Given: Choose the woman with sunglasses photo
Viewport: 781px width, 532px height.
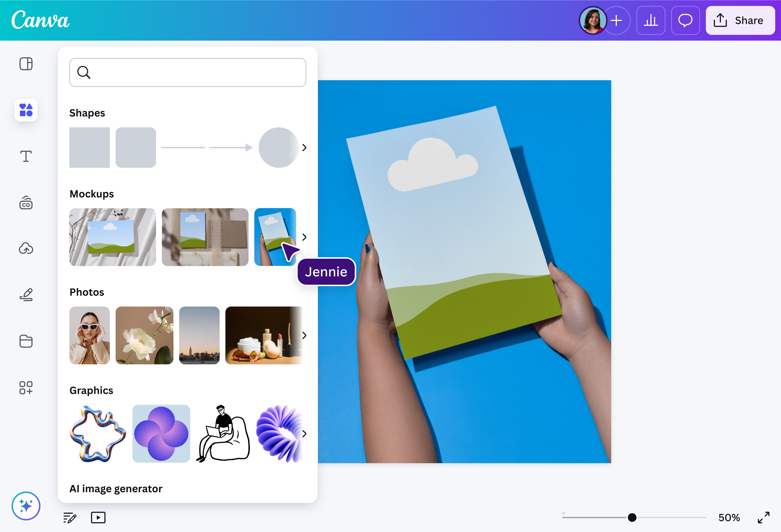Looking at the screenshot, I should pyautogui.click(x=89, y=335).
